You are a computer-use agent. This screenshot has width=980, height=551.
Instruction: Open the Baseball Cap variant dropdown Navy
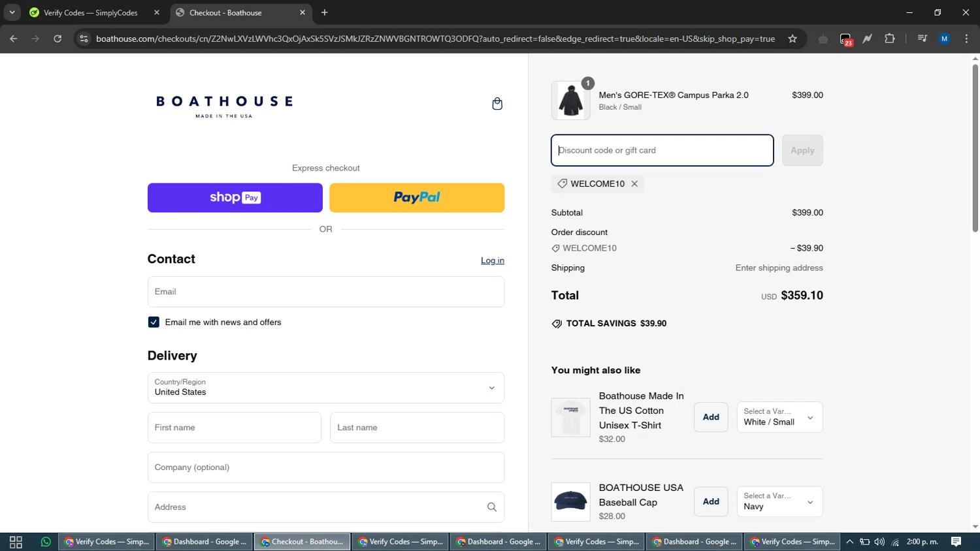[779, 501]
